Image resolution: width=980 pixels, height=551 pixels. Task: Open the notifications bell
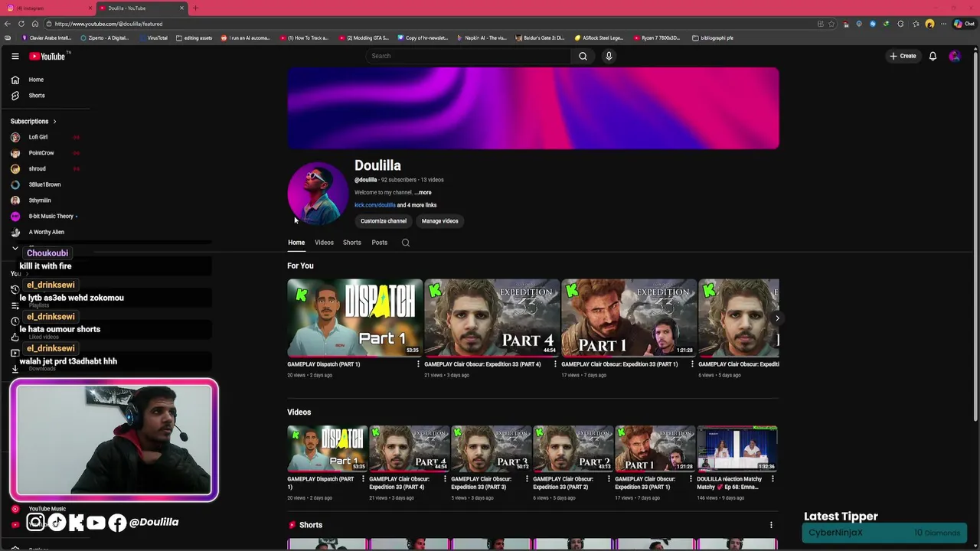tap(933, 56)
